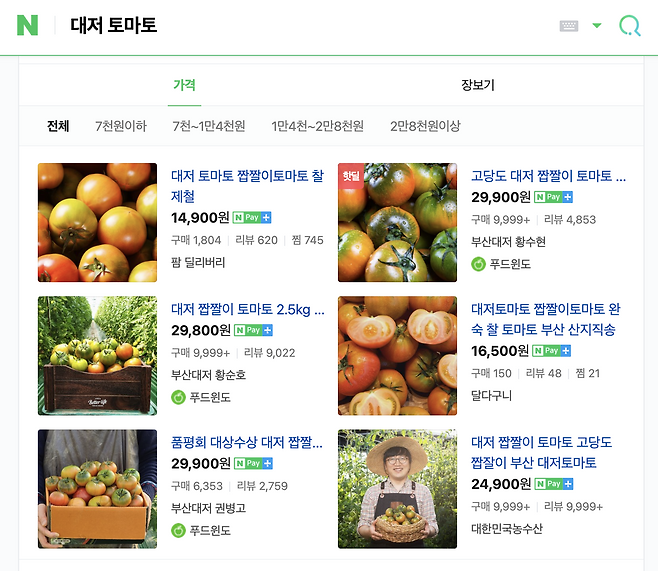658x571 pixels.
Task: Open the on-screen keyboard icon
Action: coord(569,26)
